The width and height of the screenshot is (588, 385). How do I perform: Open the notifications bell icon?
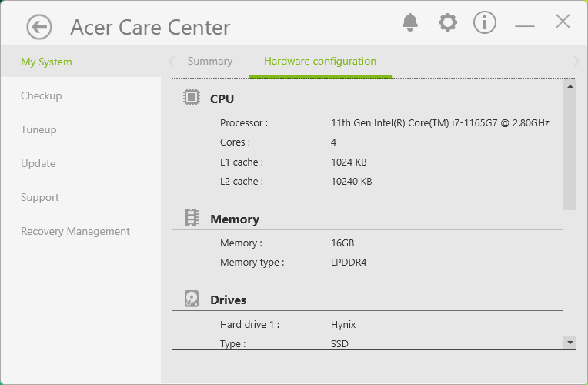pyautogui.click(x=410, y=22)
